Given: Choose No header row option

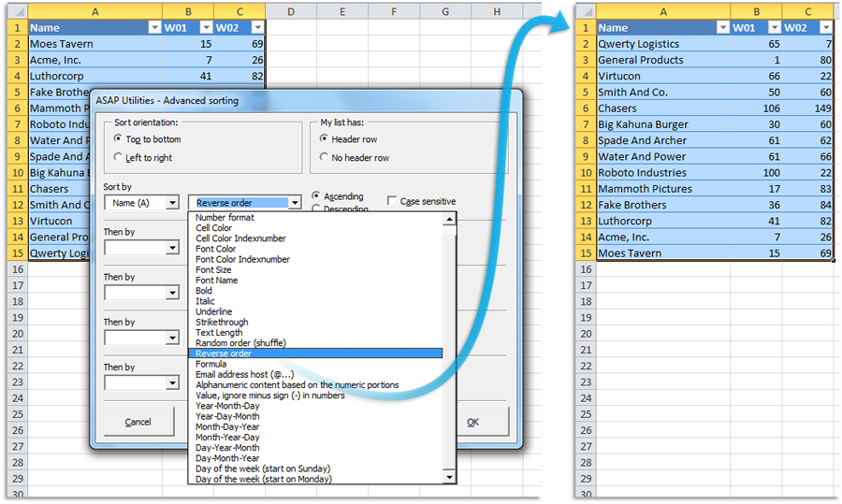Looking at the screenshot, I should 324,157.
